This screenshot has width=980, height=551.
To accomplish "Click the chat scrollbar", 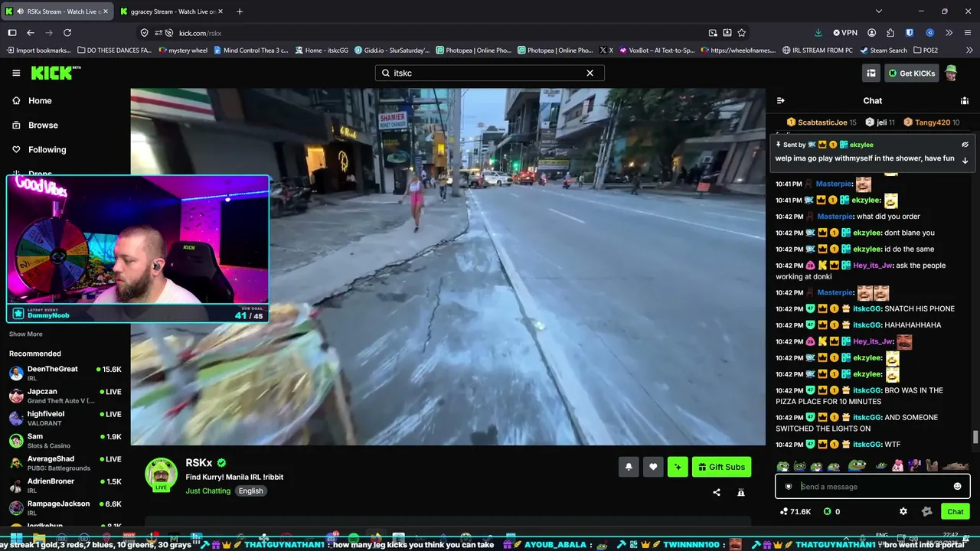I will [x=975, y=438].
